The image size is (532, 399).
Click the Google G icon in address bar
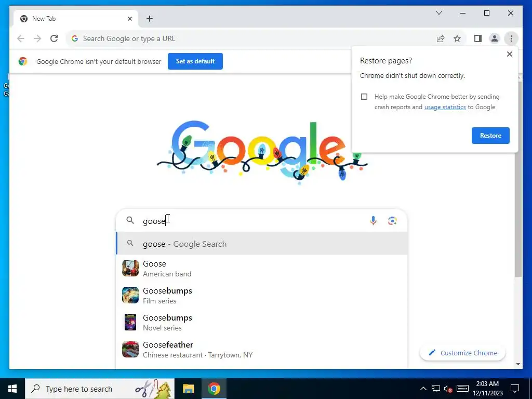click(75, 38)
